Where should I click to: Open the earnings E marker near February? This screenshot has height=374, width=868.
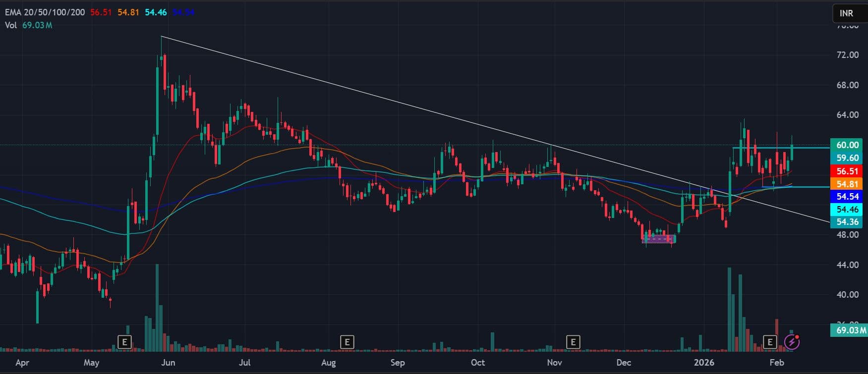tap(770, 342)
